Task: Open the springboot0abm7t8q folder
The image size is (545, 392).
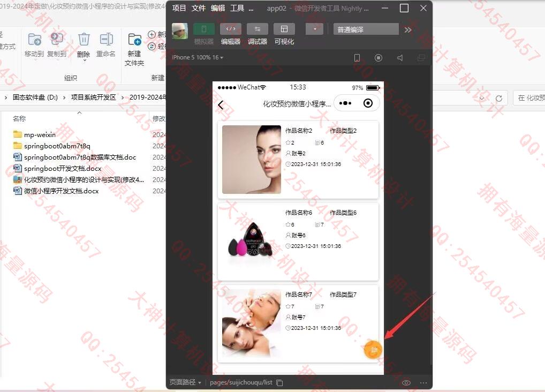Action: pos(57,146)
